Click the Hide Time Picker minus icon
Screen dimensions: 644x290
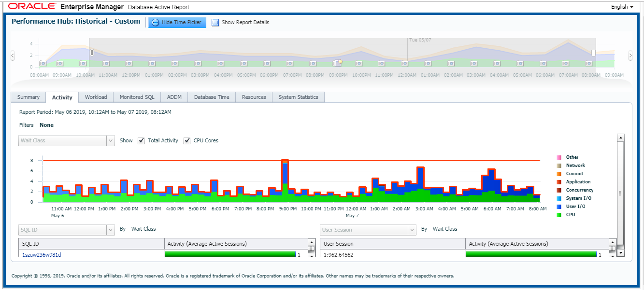tap(155, 22)
